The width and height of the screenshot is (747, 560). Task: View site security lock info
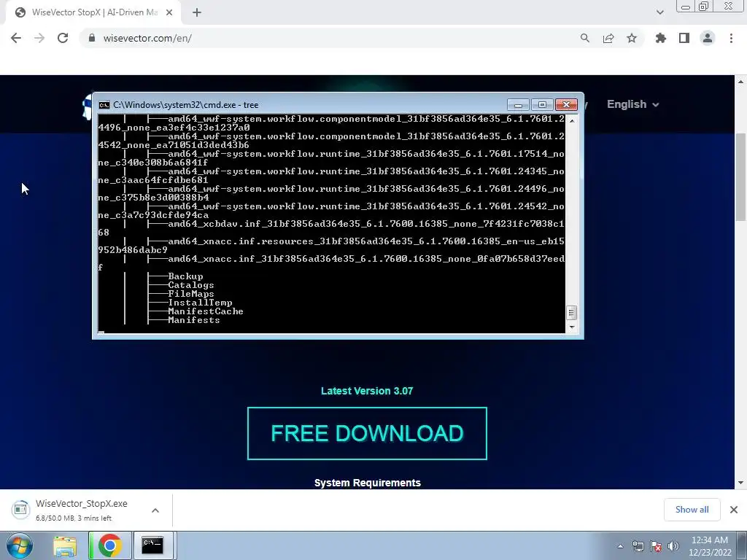coord(92,38)
